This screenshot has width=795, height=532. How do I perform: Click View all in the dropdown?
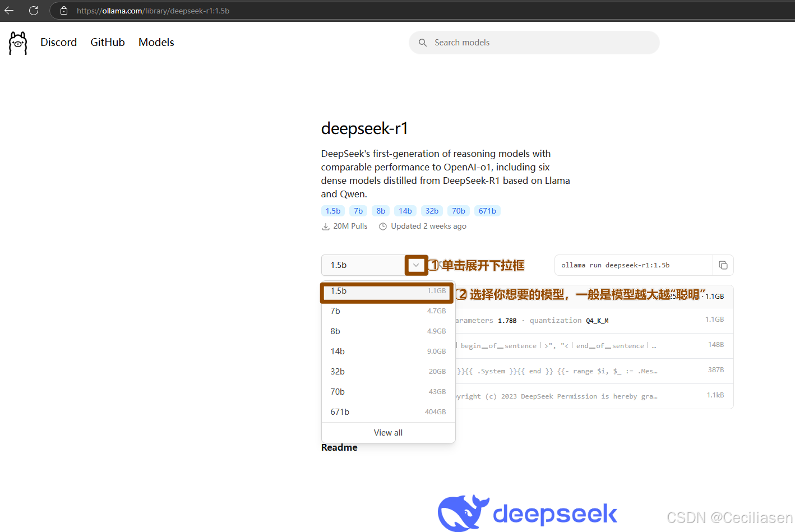click(388, 433)
